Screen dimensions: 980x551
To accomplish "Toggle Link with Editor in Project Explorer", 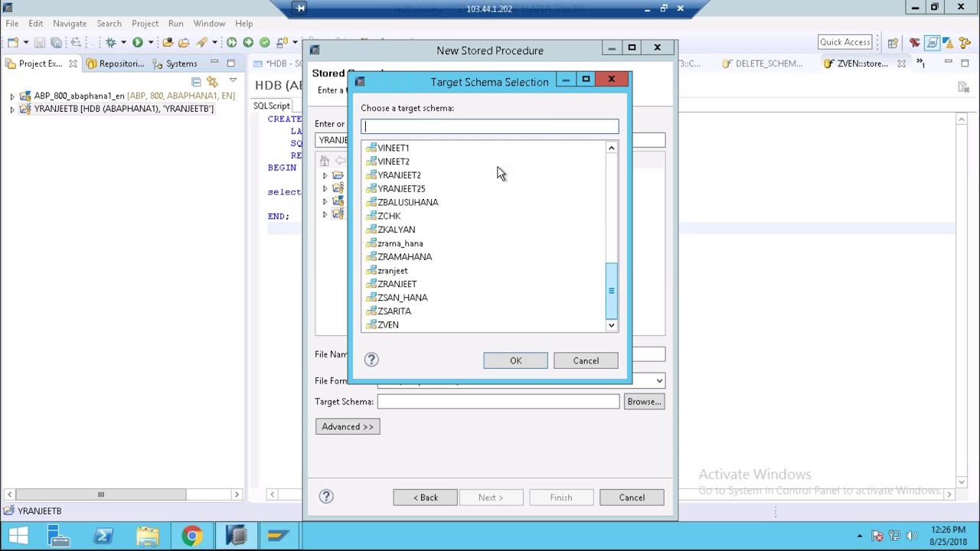I will [x=213, y=81].
